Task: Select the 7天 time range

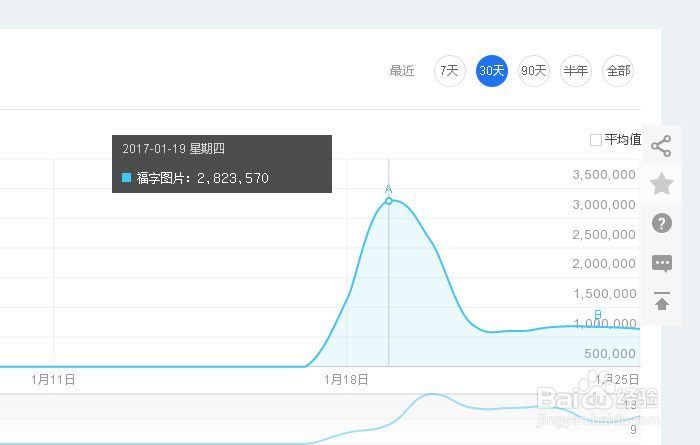Action: 450,71
